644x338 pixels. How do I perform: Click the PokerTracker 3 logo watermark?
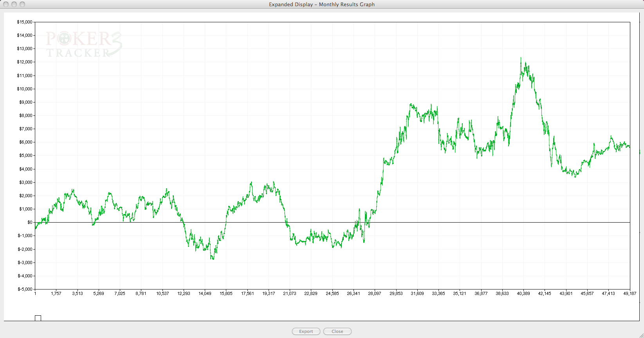(84, 44)
